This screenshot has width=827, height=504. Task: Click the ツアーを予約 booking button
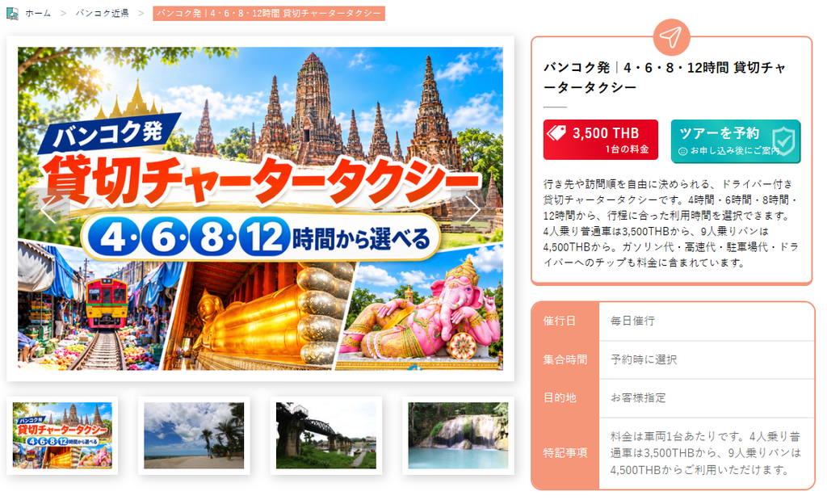coord(736,141)
